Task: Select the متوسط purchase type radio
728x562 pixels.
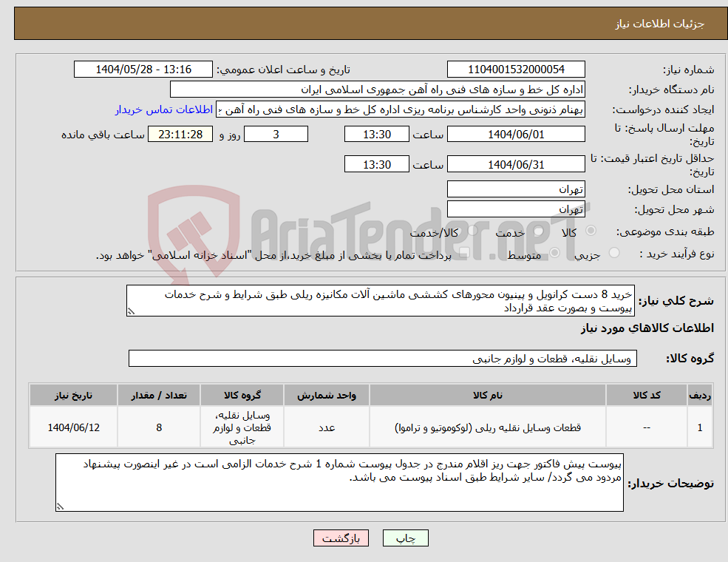Action: [x=555, y=253]
